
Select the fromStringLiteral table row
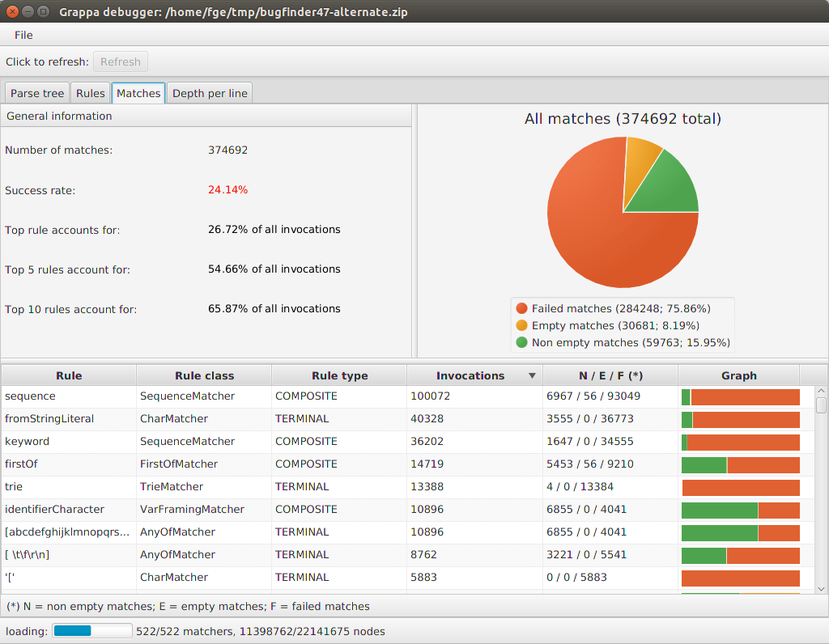[x=402, y=419]
